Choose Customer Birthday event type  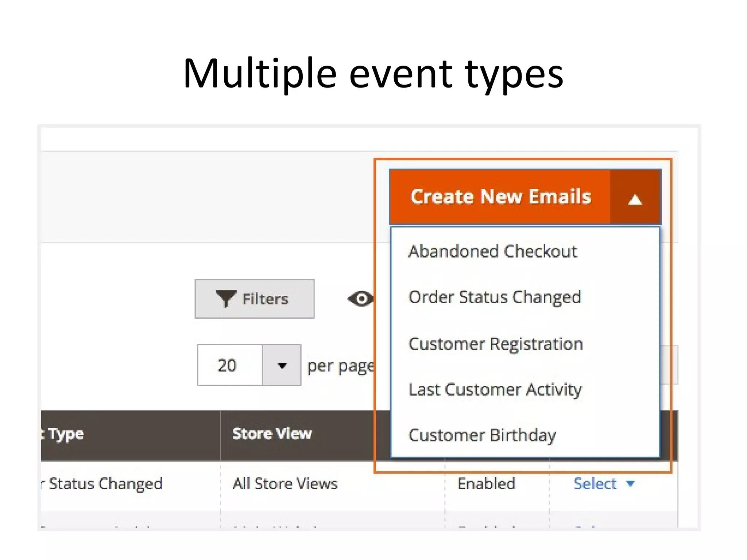pos(482,435)
